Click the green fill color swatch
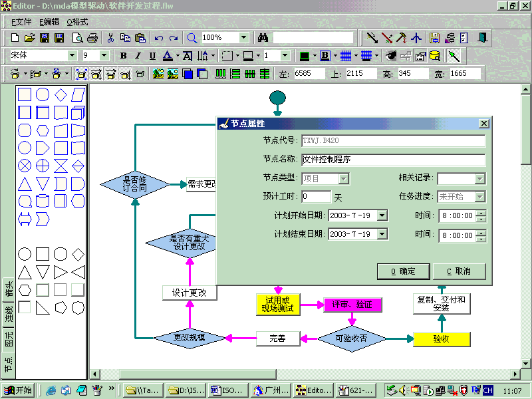Screen dimensions: 532x399 tap(305, 56)
